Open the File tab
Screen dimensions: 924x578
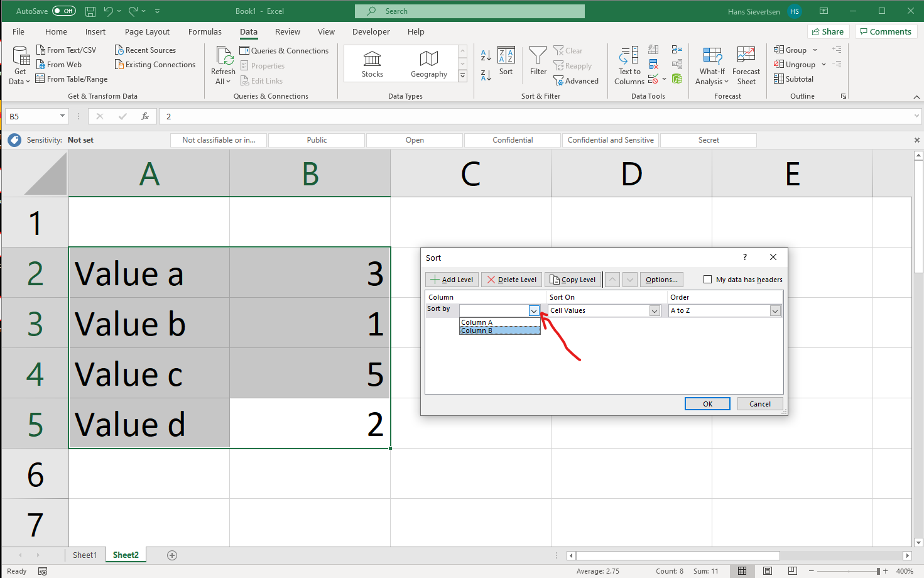pyautogui.click(x=19, y=32)
